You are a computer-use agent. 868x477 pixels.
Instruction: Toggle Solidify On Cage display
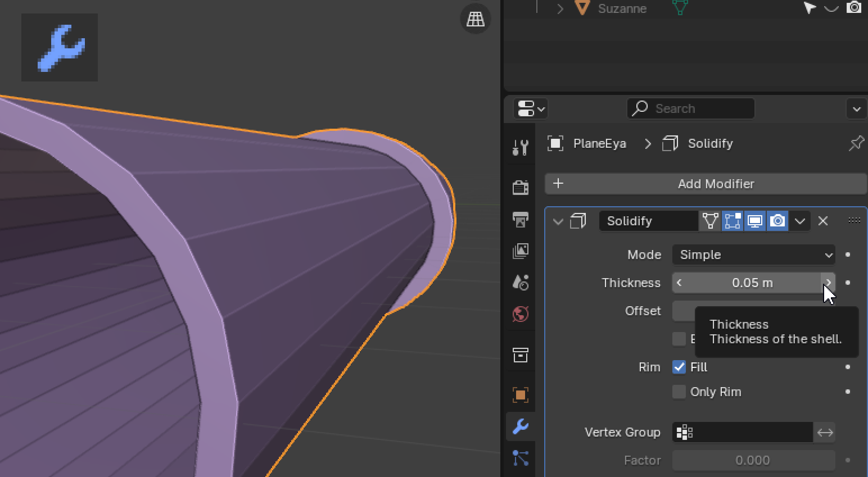pos(710,221)
